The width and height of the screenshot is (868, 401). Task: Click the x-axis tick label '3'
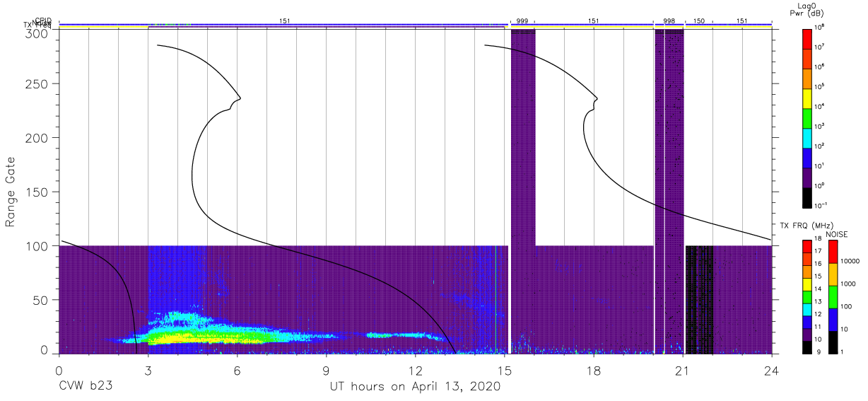click(x=148, y=369)
